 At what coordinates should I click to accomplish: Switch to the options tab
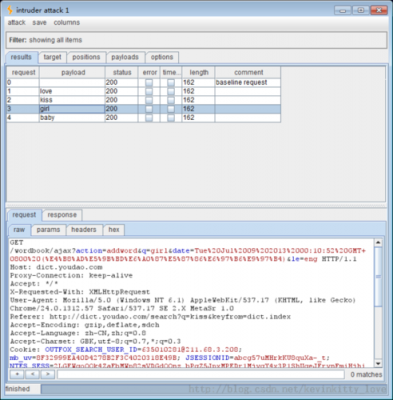pyautogui.click(x=162, y=57)
